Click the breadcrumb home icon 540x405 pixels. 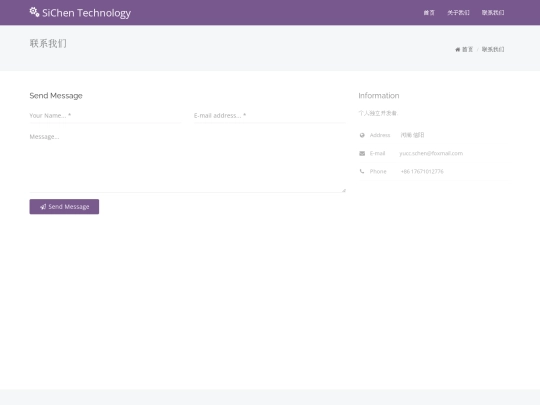pyautogui.click(x=458, y=50)
